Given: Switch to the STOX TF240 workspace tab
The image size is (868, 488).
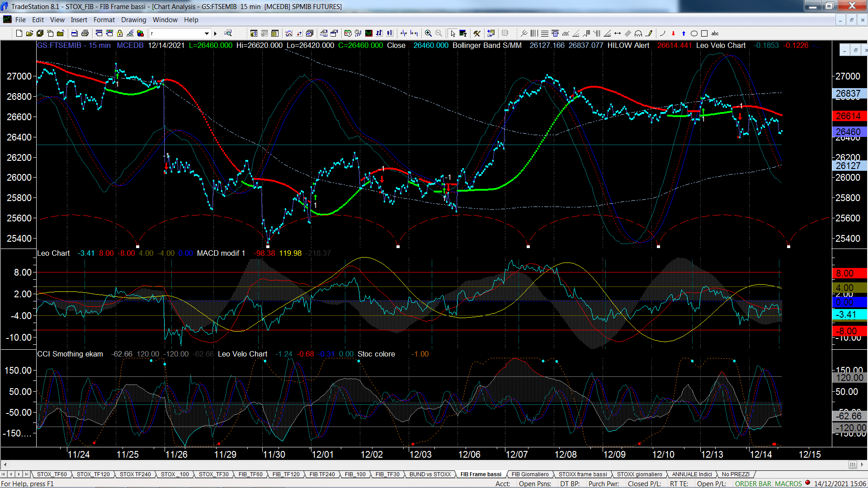Looking at the screenshot, I should (x=135, y=474).
